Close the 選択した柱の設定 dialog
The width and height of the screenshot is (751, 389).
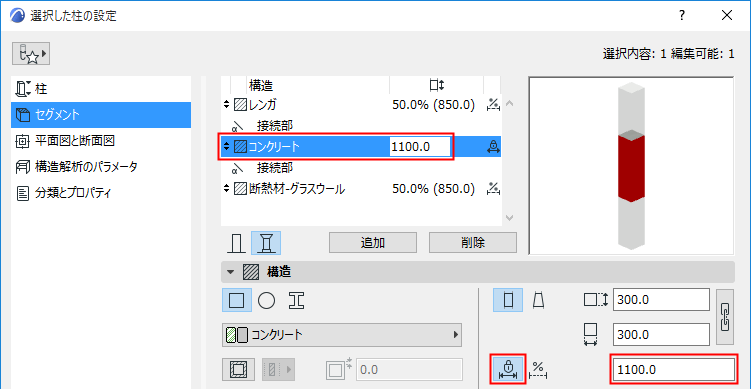[727, 15]
